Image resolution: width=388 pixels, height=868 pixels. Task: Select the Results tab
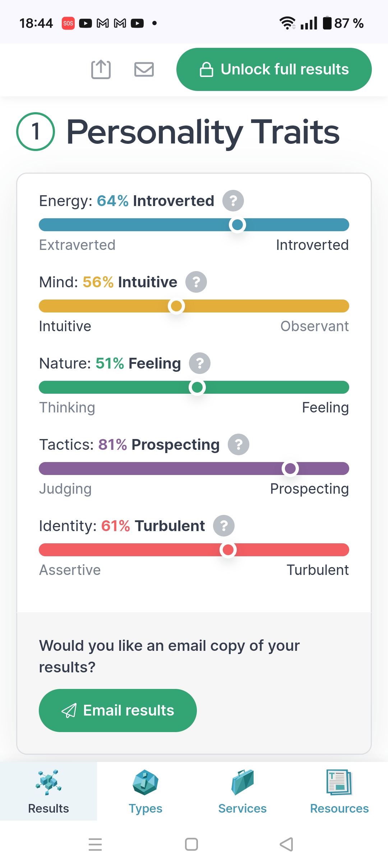(x=48, y=791)
